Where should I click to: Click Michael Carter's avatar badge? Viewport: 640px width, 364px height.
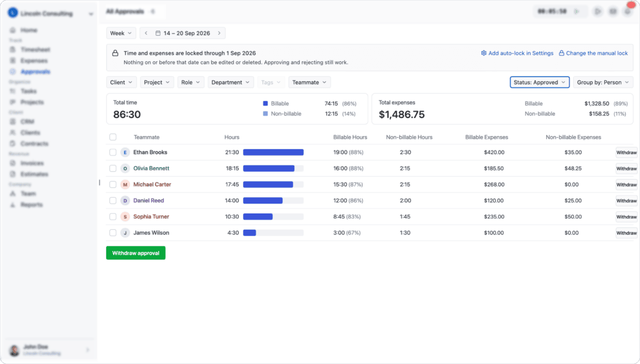125,185
